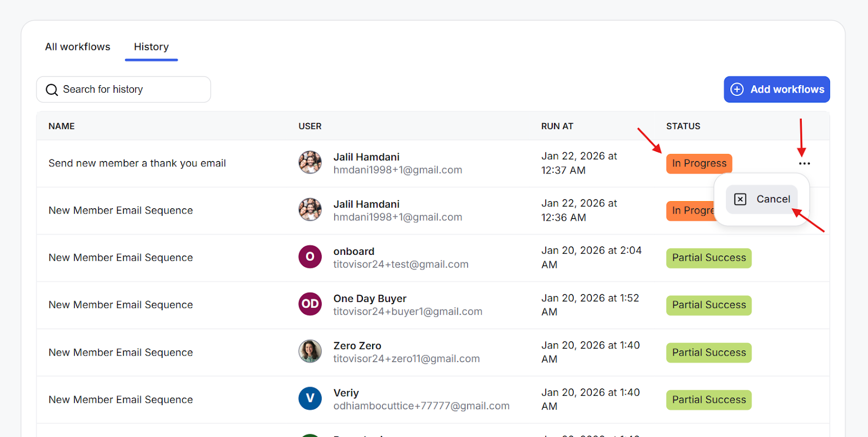Viewport: 868px width, 437px height.
Task: Focus the Search for history field
Action: coord(124,89)
